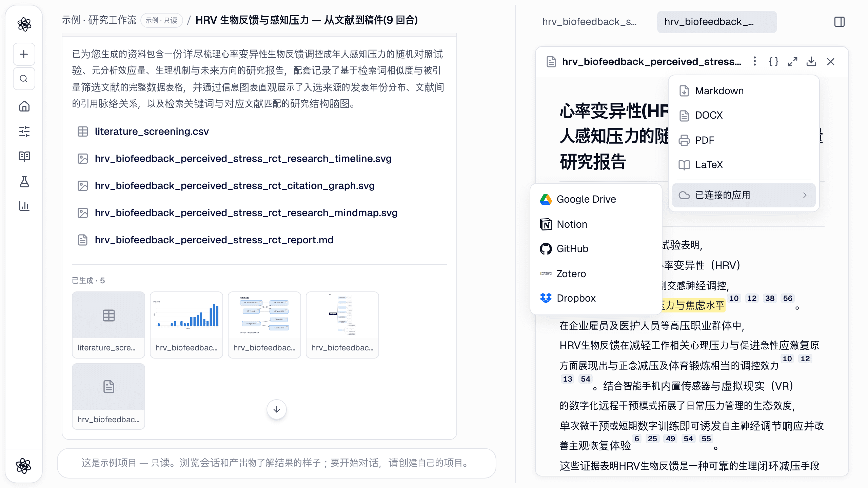Open the citation graph thumbnail

264,325
